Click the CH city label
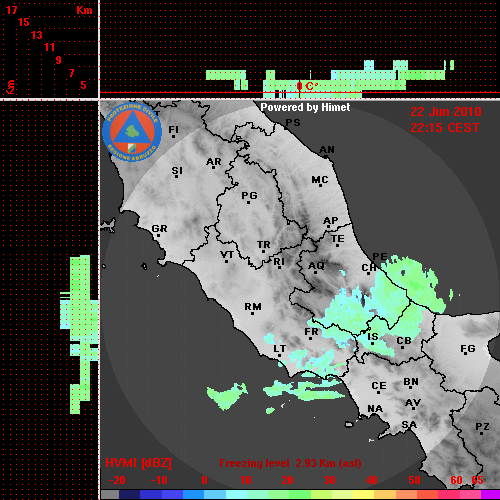 pos(369,268)
